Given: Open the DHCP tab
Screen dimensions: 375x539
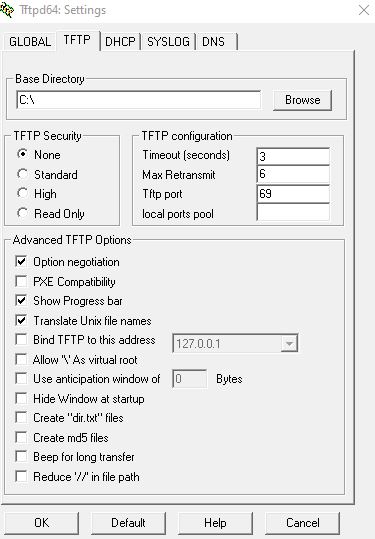Looking at the screenshot, I should pos(120,42).
